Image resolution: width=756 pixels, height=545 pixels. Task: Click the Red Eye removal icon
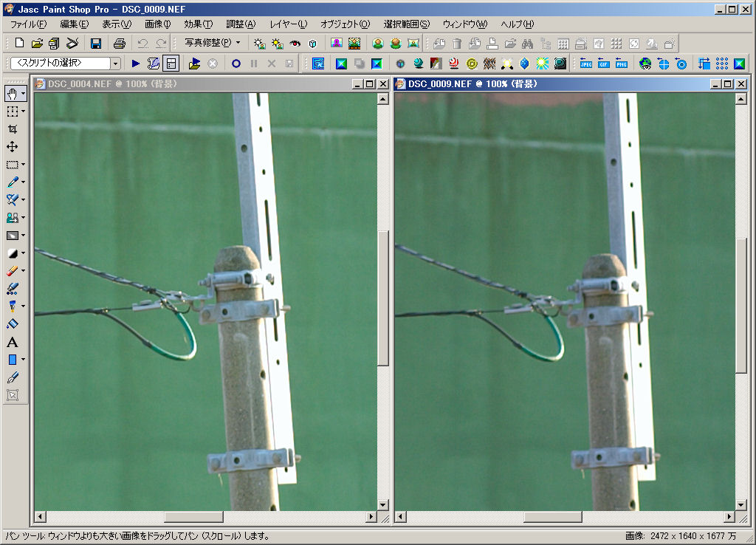tap(295, 44)
